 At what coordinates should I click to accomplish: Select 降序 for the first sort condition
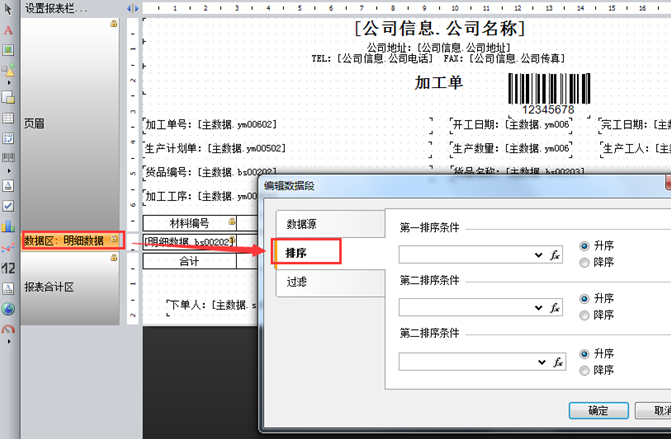pyautogui.click(x=584, y=262)
